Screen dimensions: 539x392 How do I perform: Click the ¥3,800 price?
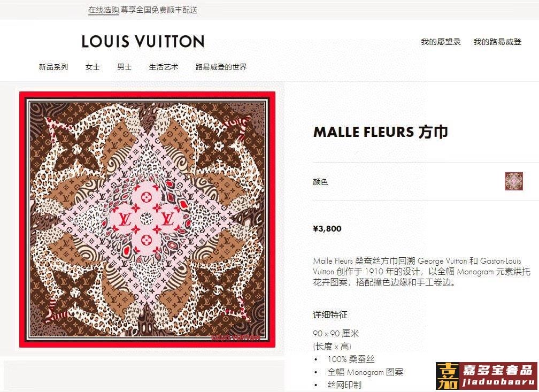(327, 229)
